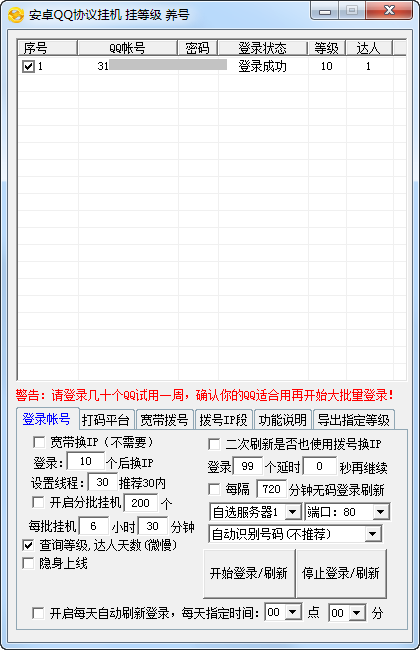Close the 安卓QQ协议挂机 window
The height and width of the screenshot is (650, 420).
pyautogui.click(x=389, y=11)
